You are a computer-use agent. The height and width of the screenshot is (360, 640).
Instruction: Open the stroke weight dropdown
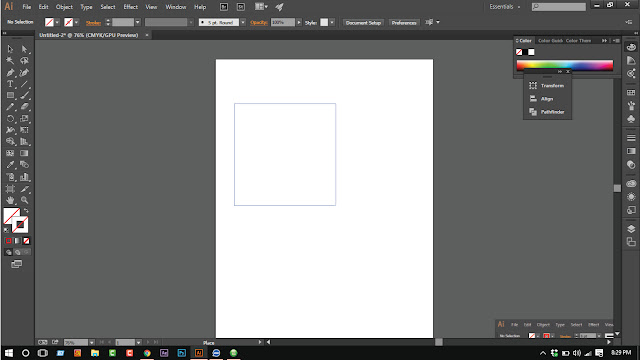point(138,22)
